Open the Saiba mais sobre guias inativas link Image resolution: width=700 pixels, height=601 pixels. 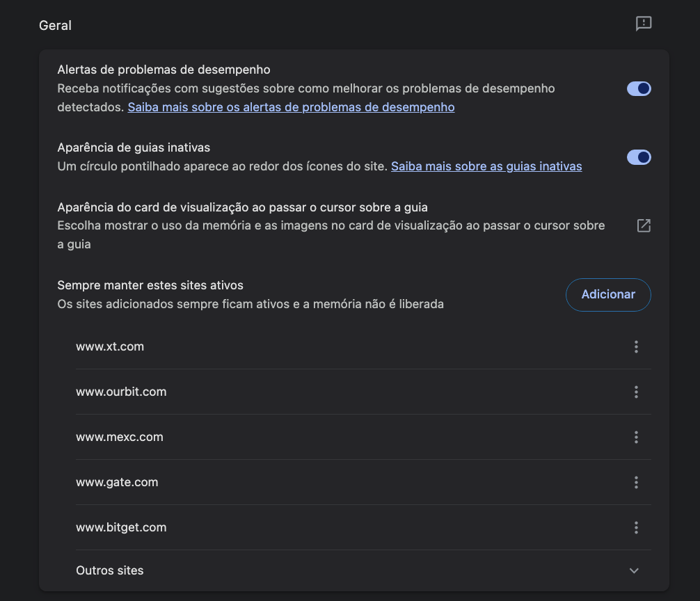[486, 167]
